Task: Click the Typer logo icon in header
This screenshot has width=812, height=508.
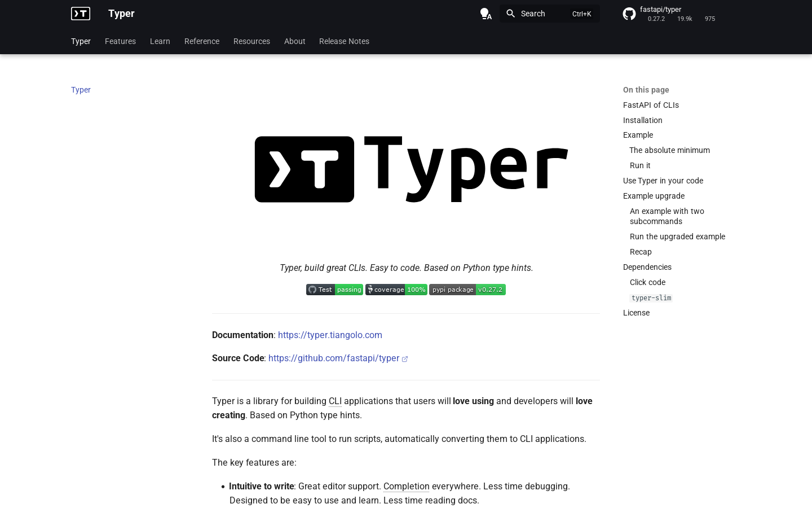Action: (81, 14)
